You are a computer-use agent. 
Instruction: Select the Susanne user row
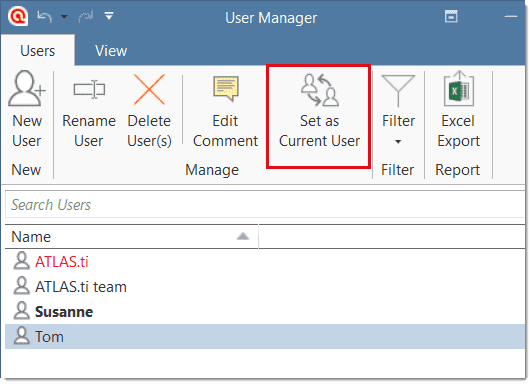(x=265, y=312)
